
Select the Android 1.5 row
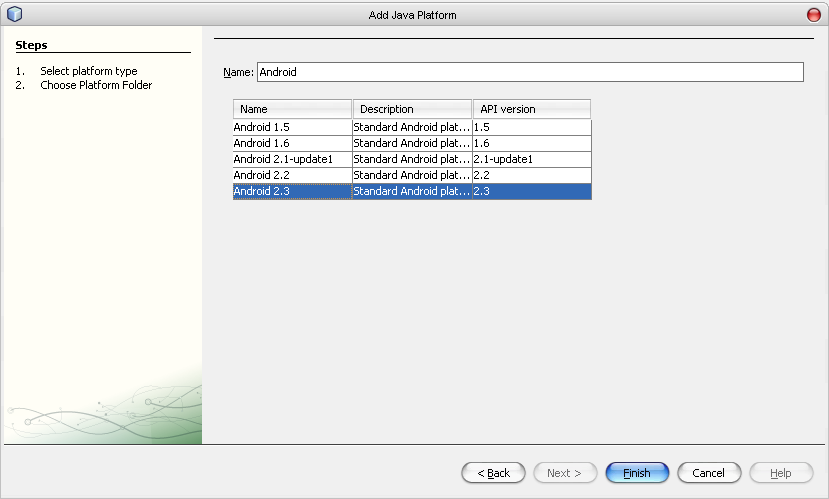coord(292,127)
